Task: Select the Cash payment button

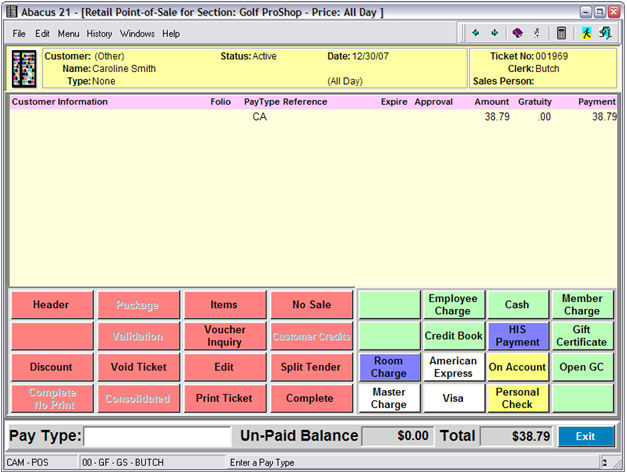Action: click(x=517, y=305)
